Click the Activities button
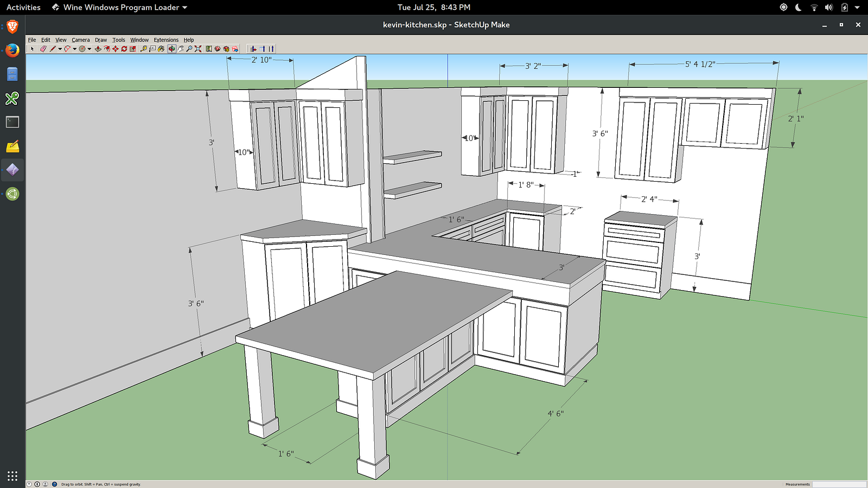Viewport: 868px width, 488px height. point(23,8)
